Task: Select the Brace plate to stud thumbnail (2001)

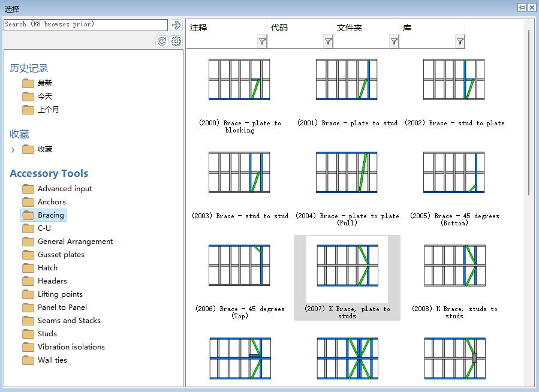Action: [347, 80]
